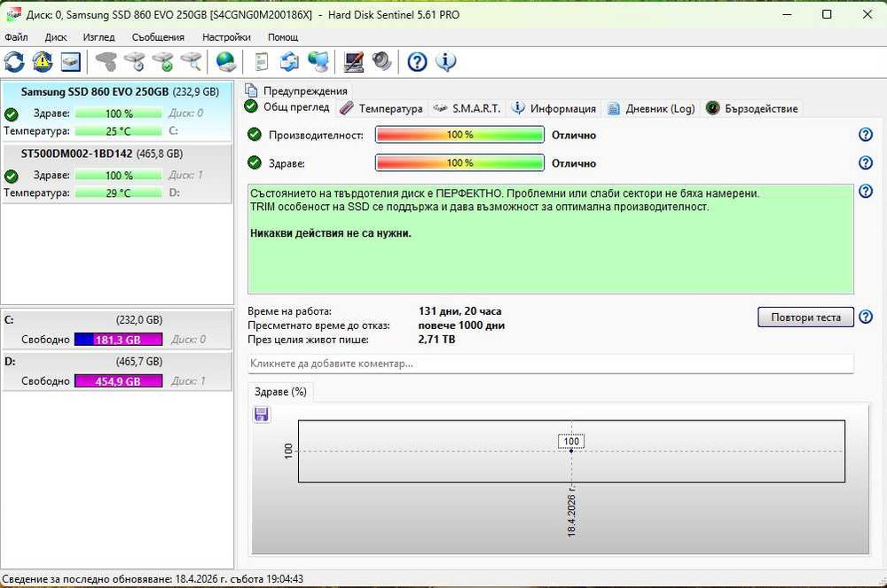Open the Файл menu

point(16,37)
